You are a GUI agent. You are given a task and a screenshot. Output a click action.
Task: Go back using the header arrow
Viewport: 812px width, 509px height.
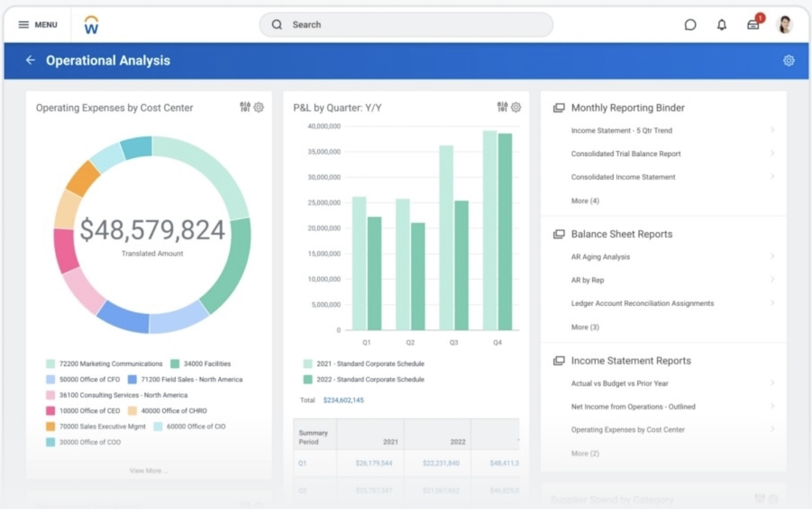(x=30, y=60)
